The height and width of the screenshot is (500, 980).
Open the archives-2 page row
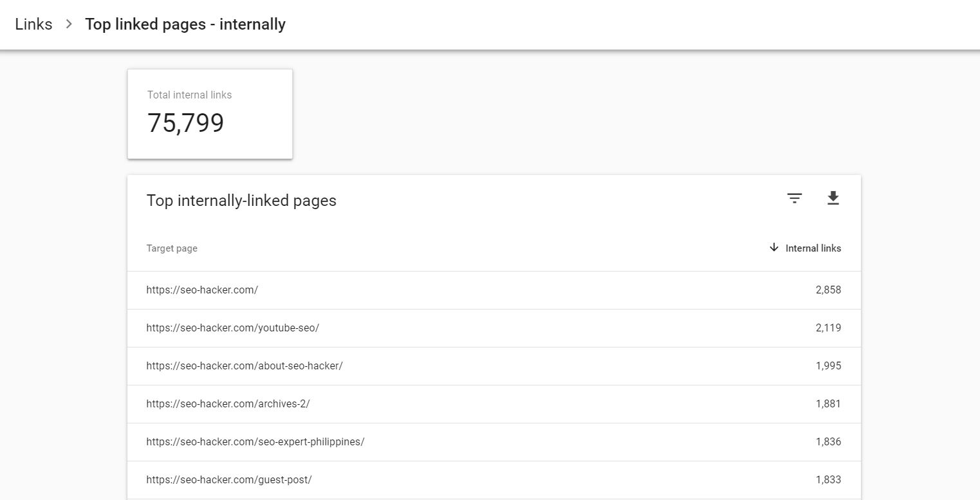click(x=228, y=404)
